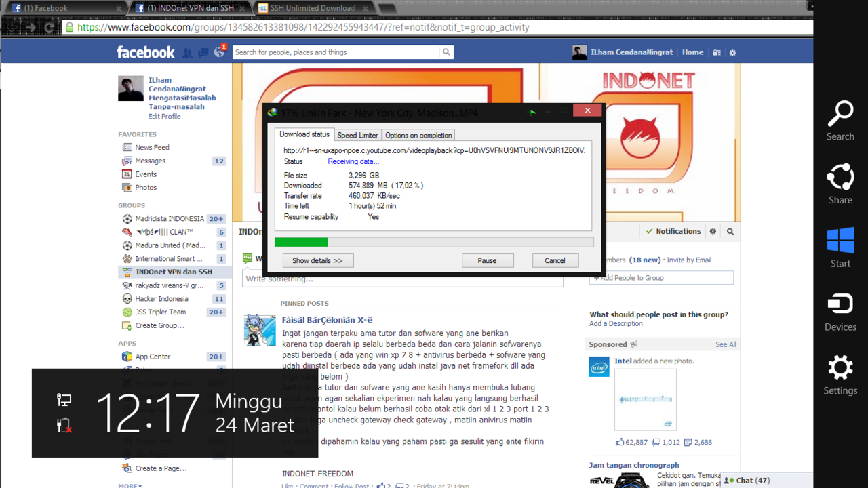Select the Speed Limiter tab
This screenshot has width=868, height=488.
(x=358, y=136)
